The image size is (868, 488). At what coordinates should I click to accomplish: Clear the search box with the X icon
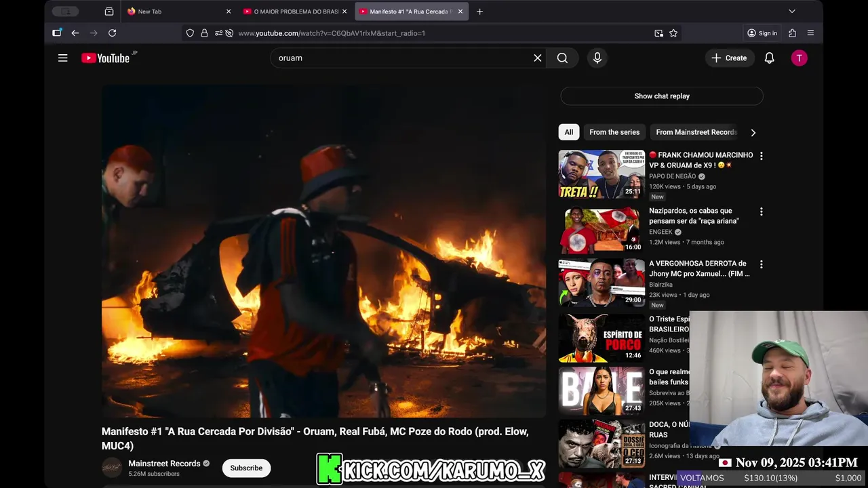tap(538, 58)
